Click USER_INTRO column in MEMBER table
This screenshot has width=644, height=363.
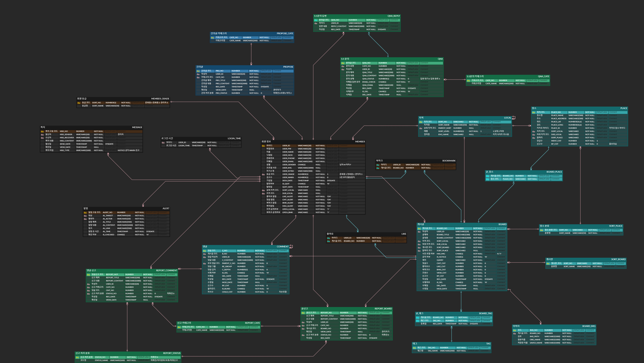pos(288,171)
